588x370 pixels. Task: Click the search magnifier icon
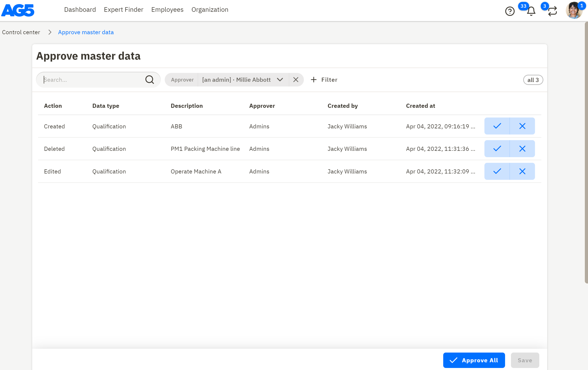point(150,80)
